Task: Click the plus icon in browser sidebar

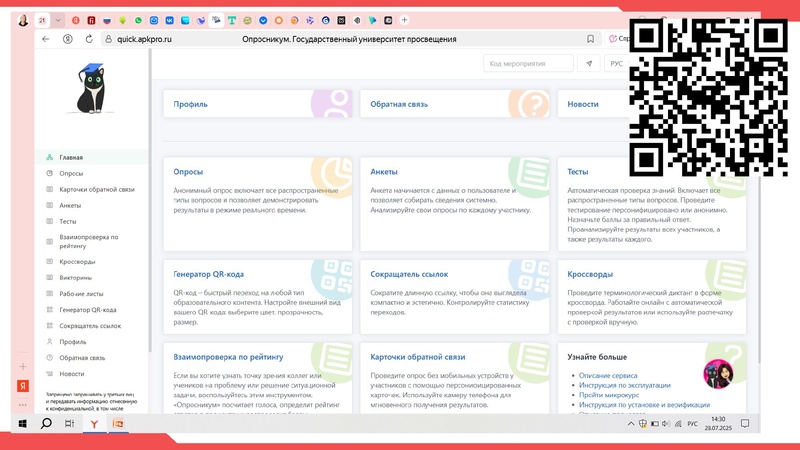Action: point(22,366)
